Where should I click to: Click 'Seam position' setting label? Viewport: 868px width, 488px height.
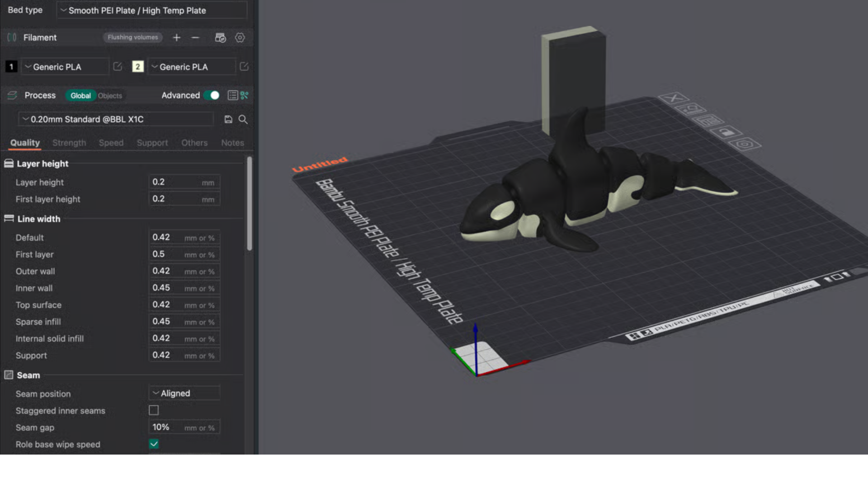pyautogui.click(x=43, y=394)
